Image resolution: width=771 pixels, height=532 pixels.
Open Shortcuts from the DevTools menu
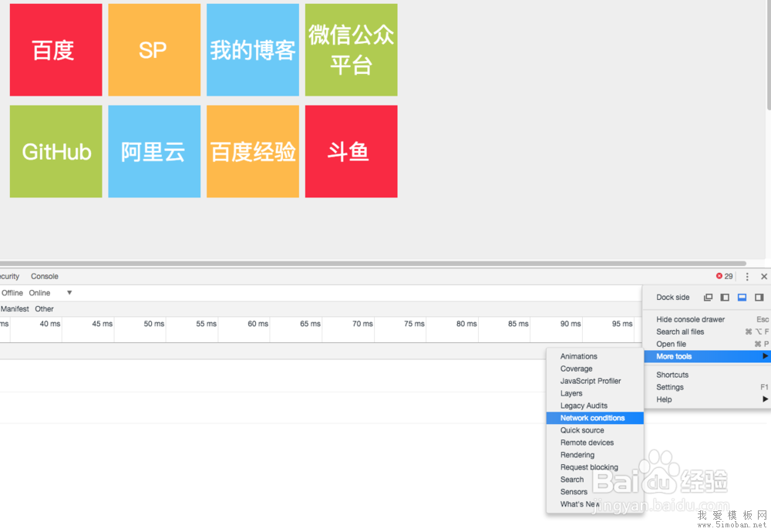pyautogui.click(x=708, y=375)
